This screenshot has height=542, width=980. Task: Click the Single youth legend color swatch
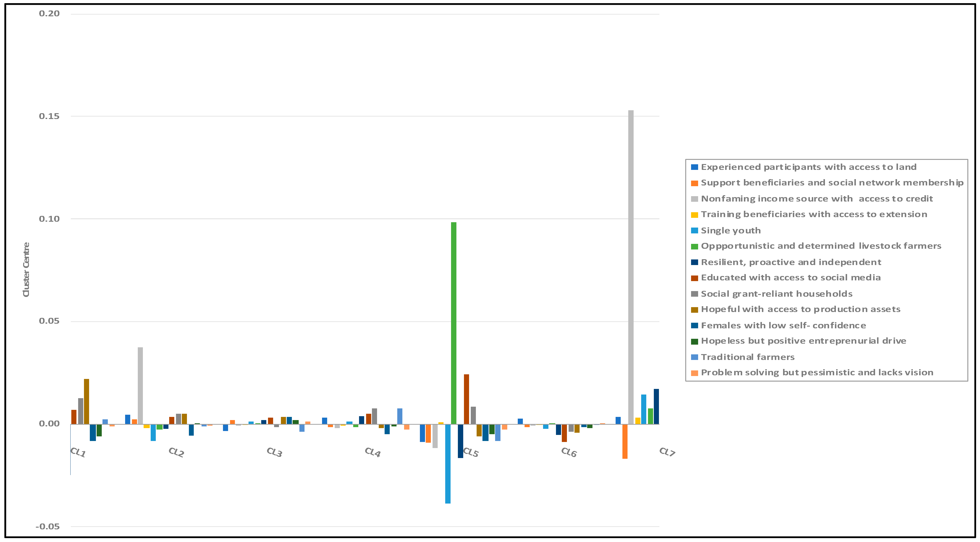(694, 230)
